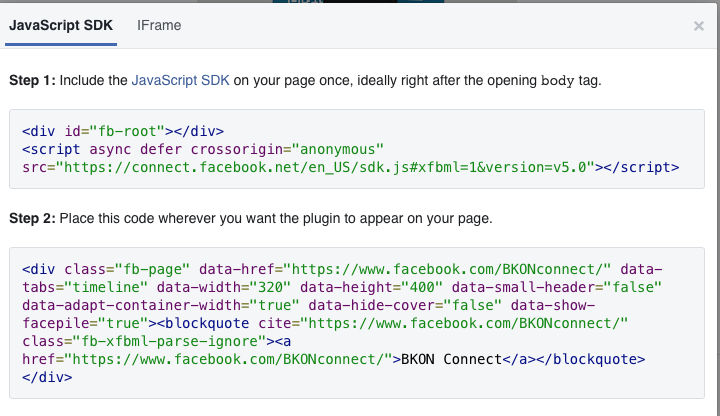The width and height of the screenshot is (720, 416).
Task: Switch to the IFrame tab
Action: coord(159,26)
